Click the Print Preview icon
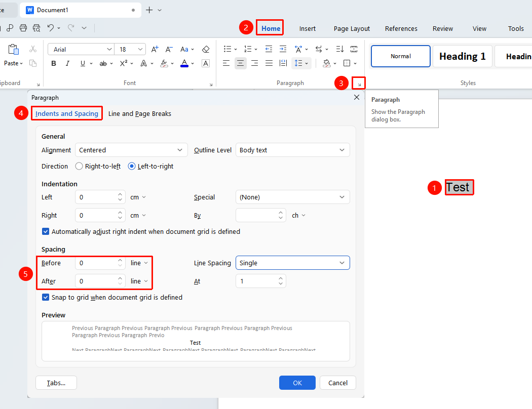Viewport: 532px width, 409px height. tap(36, 28)
